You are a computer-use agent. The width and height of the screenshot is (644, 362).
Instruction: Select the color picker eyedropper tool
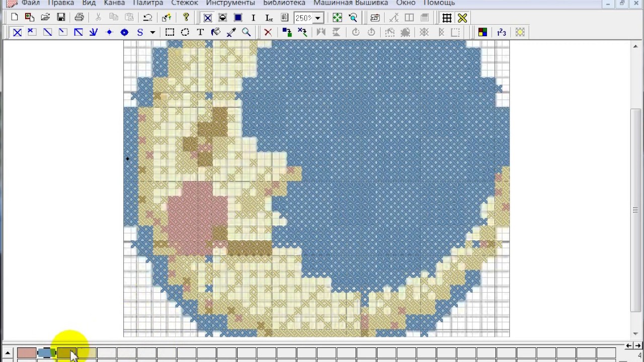click(x=231, y=32)
